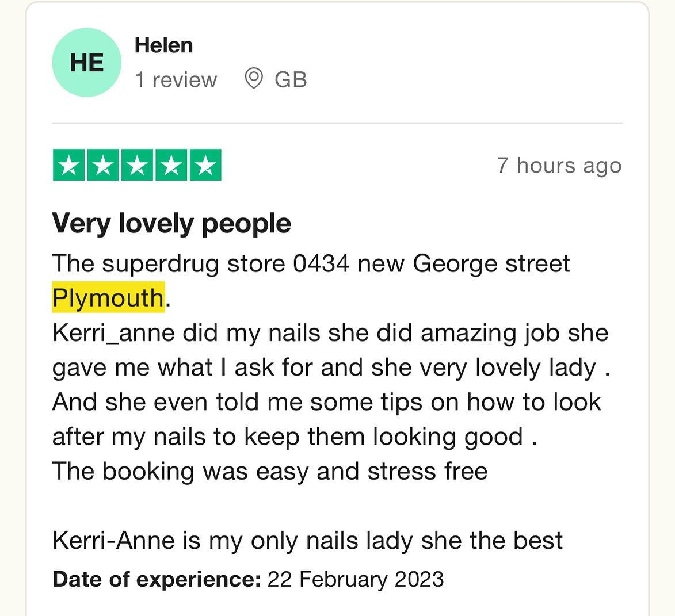This screenshot has width=675, height=616.
Task: Open reviewer Helen's profile name
Action: coord(163,45)
